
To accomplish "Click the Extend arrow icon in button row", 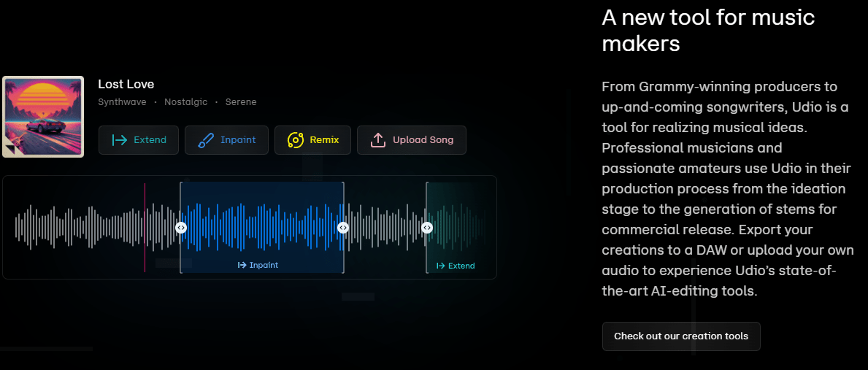I will [120, 140].
